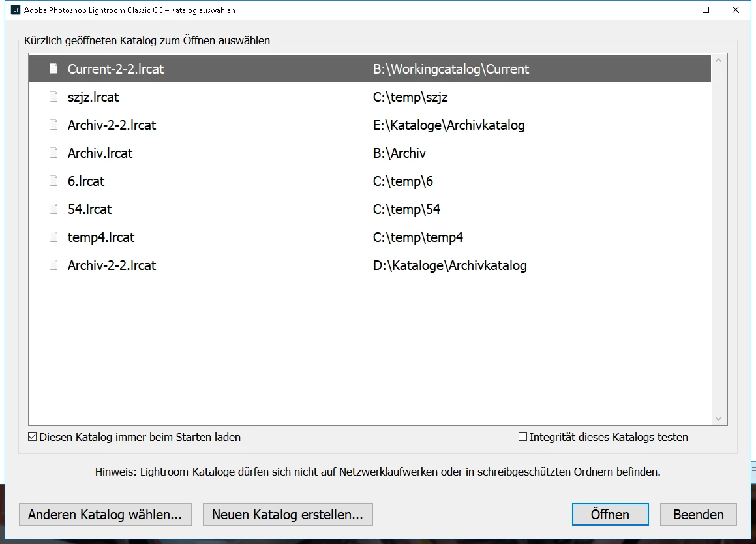Click 'Anderen Katalog wählen...' button
Screen dimensions: 756x544
tap(105, 515)
